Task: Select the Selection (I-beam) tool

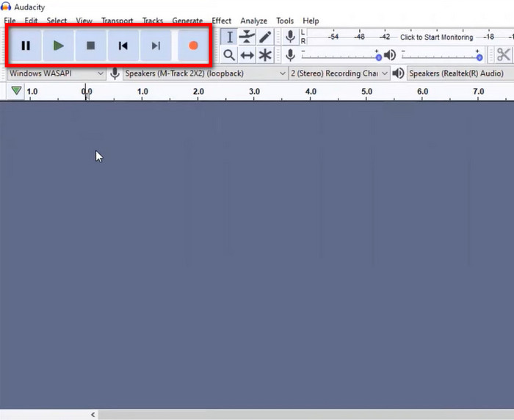Action: [x=229, y=37]
